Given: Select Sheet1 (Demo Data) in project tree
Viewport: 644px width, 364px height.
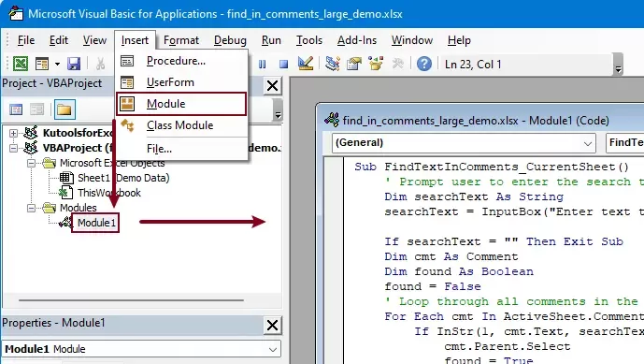Looking at the screenshot, I should pos(123,178).
